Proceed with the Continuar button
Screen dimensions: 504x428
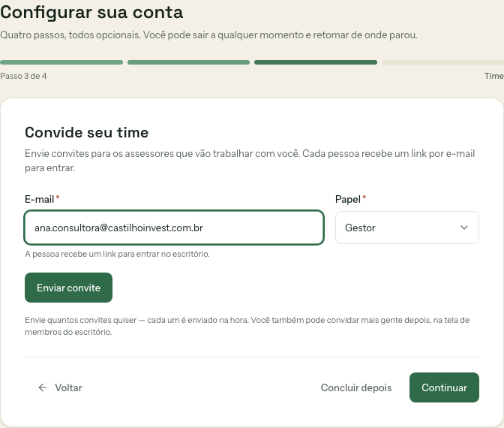(x=444, y=387)
